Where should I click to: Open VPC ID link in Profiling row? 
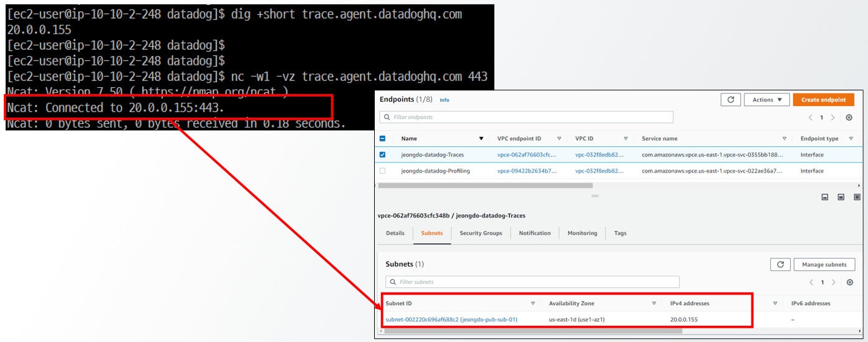pos(599,171)
